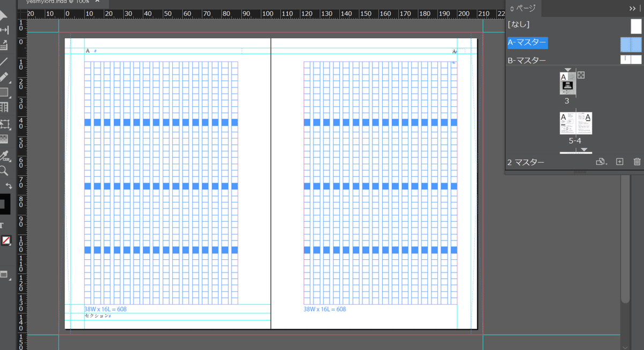Click the A page number marker on left page
This screenshot has width=644, height=350.
point(87,51)
